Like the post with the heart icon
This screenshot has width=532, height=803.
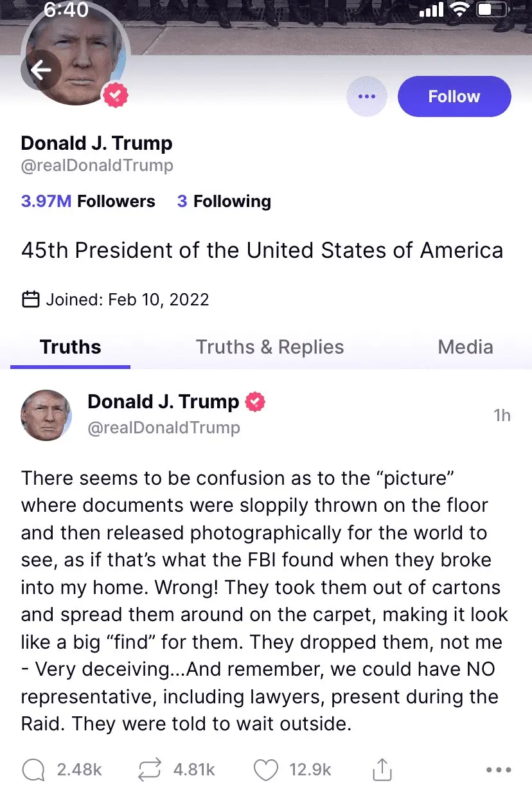266,770
